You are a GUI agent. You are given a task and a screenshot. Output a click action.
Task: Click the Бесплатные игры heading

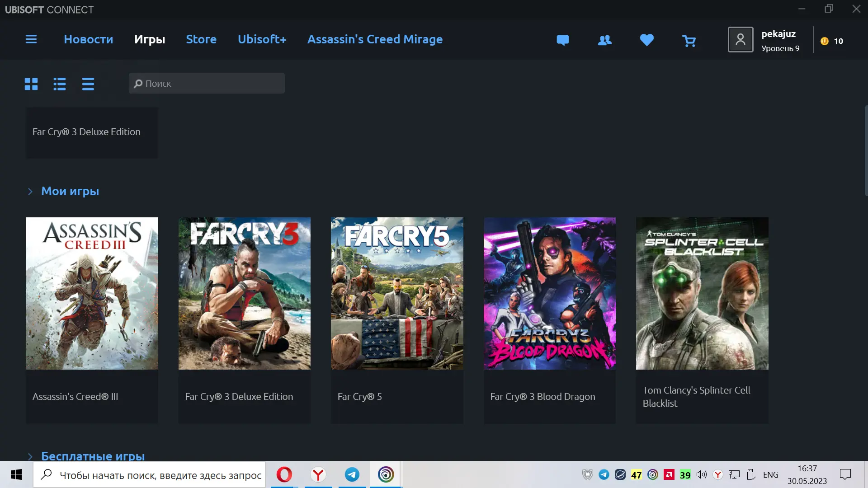(x=93, y=455)
